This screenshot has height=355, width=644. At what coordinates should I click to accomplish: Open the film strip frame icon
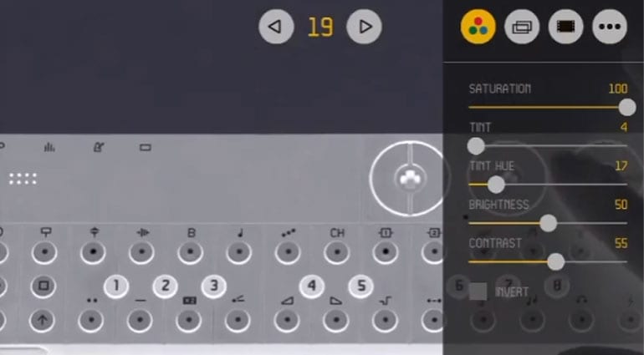[566, 27]
